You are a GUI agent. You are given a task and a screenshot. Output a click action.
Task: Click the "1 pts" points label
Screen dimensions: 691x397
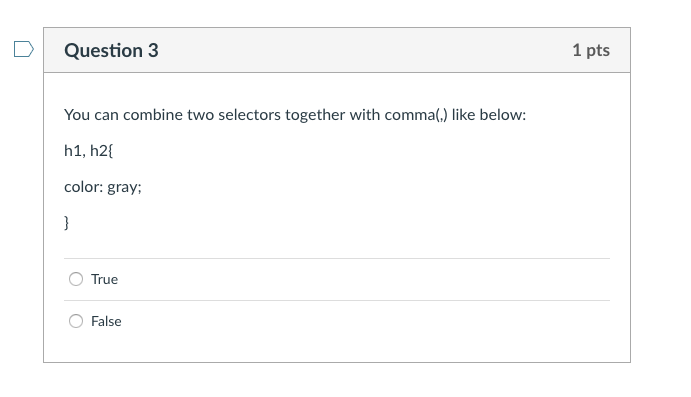coord(591,50)
